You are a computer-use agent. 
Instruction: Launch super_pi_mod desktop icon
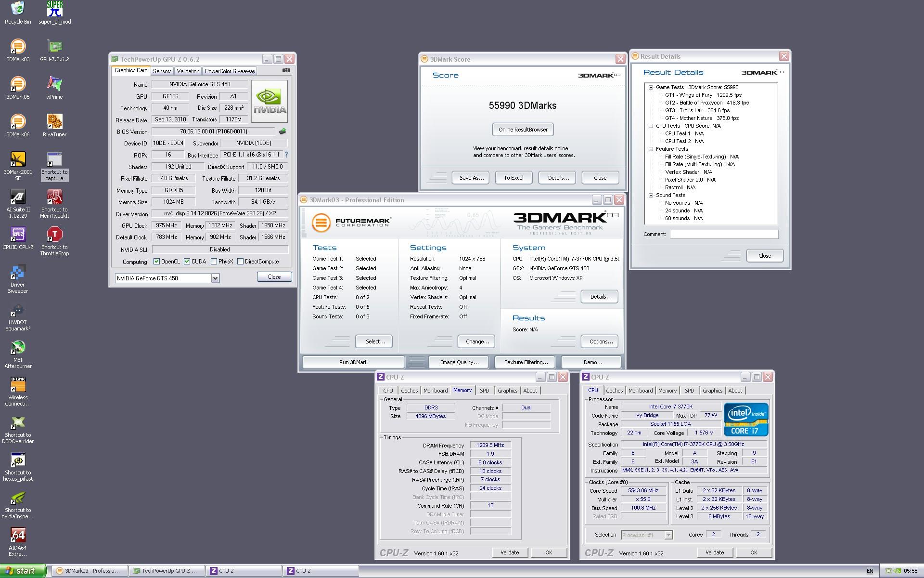54,13
